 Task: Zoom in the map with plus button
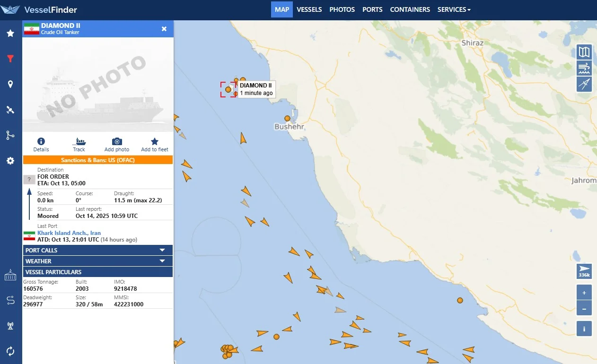584,293
